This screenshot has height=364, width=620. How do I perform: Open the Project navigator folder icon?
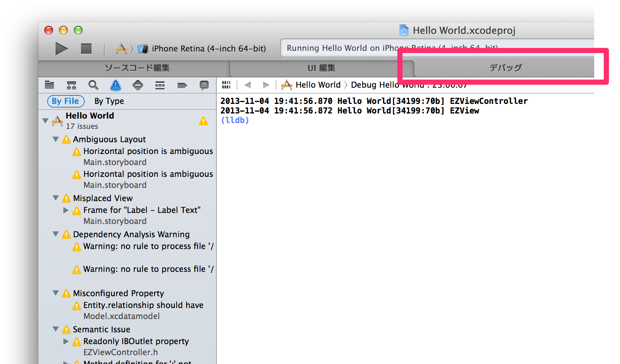pyautogui.click(x=49, y=85)
